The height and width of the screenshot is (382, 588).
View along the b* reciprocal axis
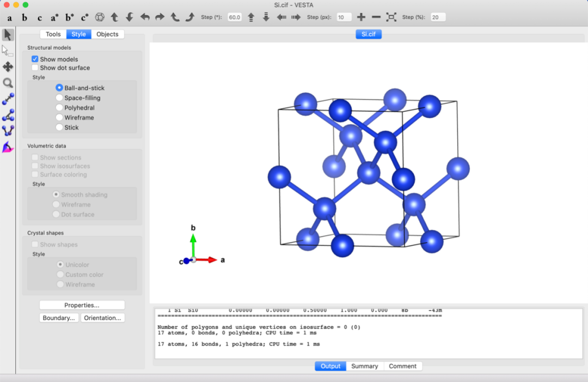click(69, 17)
